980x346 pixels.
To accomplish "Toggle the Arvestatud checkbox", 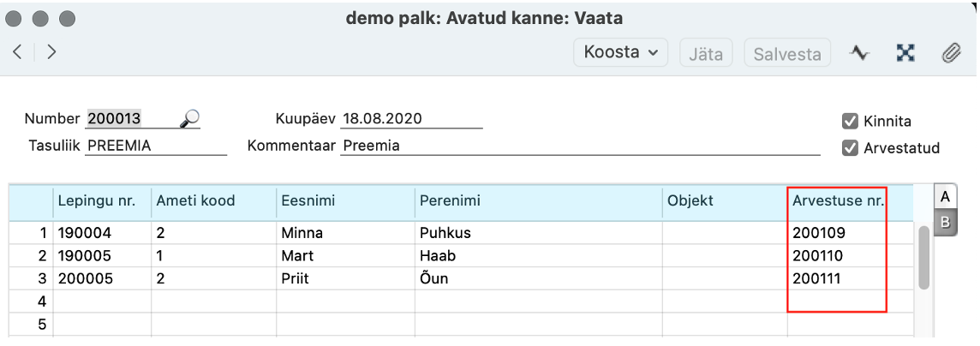I will click(850, 148).
